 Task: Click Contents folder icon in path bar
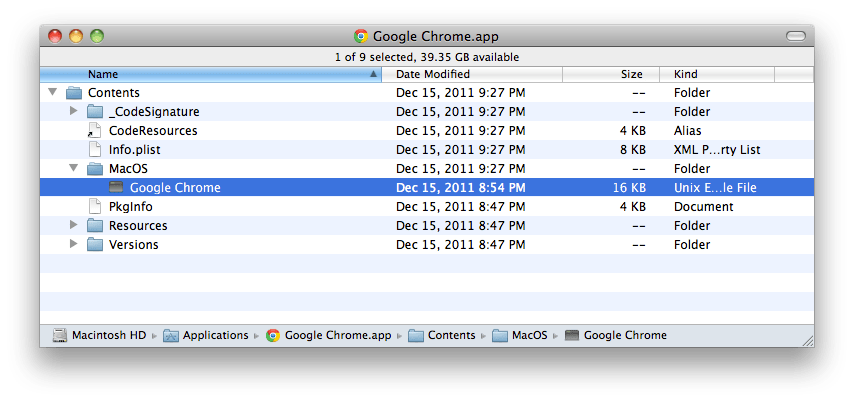click(x=416, y=336)
